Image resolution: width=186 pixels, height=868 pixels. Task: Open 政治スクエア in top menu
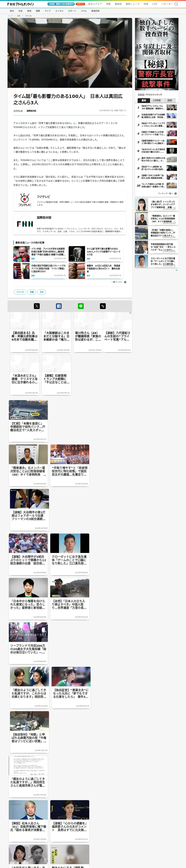[95, 4]
